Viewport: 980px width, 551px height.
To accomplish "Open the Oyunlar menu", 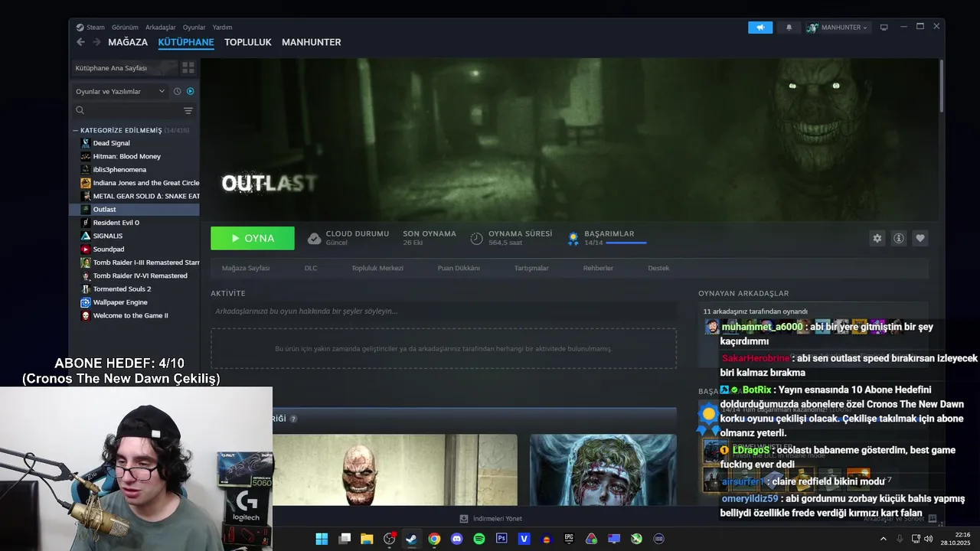I will 194,28.
